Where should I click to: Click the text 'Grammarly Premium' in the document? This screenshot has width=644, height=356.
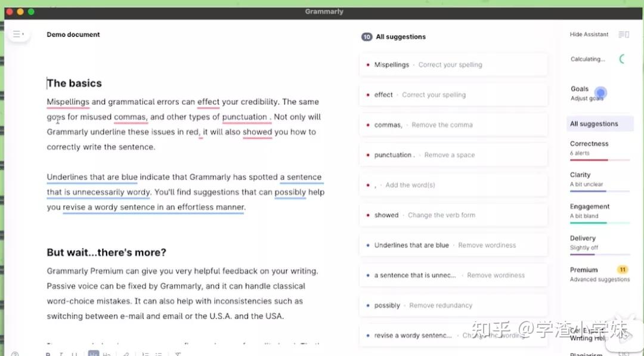click(85, 271)
